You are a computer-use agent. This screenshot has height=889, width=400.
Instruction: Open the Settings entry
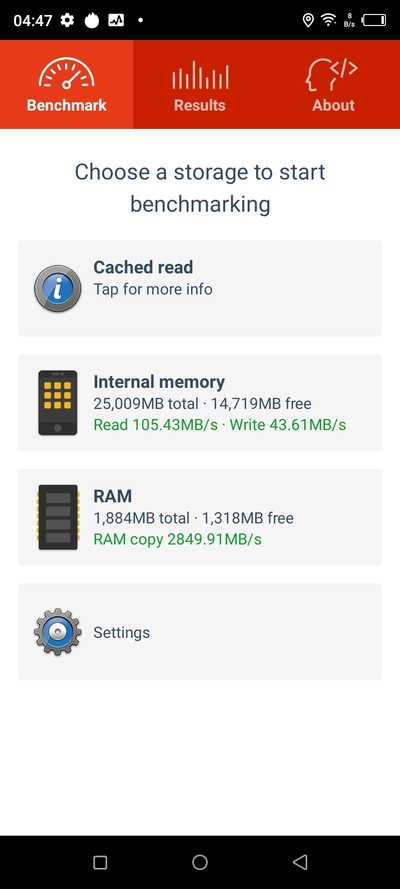[200, 632]
